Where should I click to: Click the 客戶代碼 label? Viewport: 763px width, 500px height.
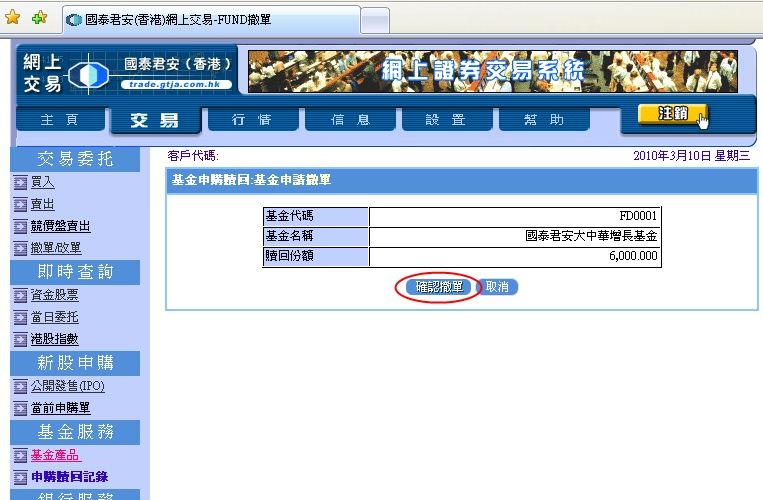click(193, 156)
